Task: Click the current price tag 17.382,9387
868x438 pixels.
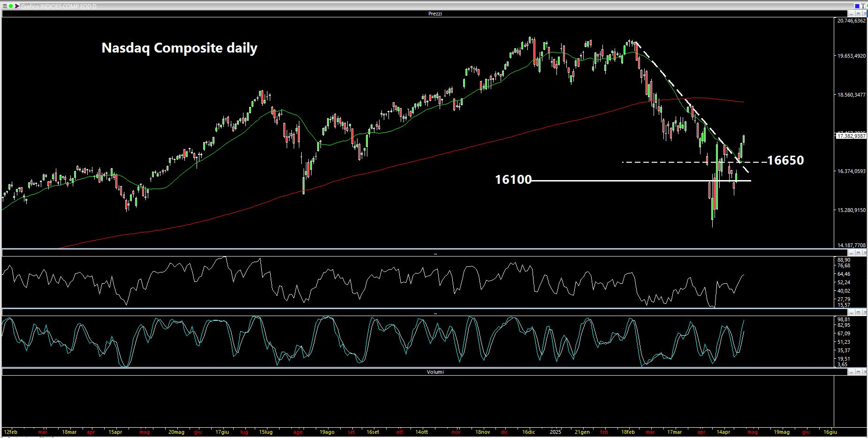Action: point(851,136)
